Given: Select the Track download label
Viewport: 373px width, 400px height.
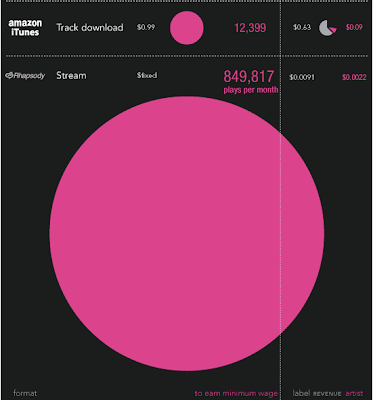Looking at the screenshot, I should (x=90, y=27).
